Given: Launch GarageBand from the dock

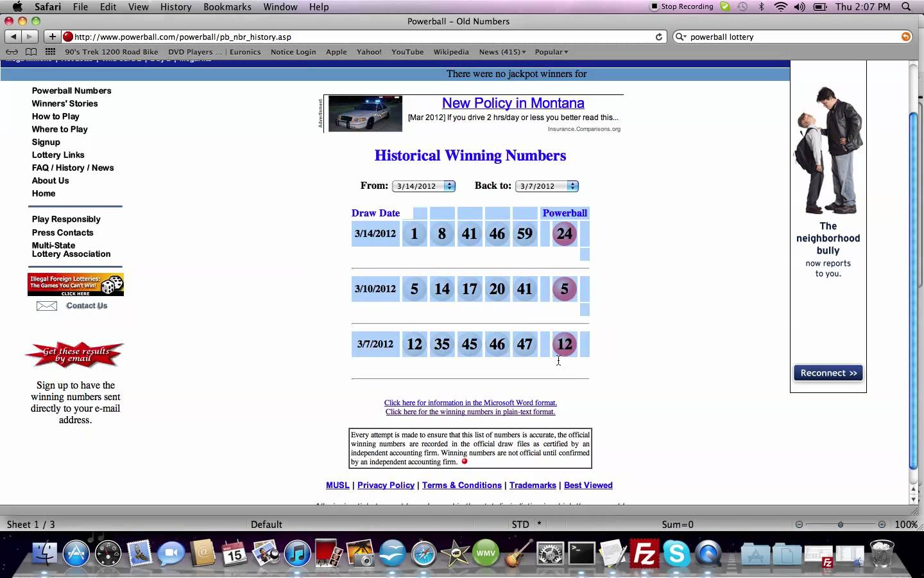Looking at the screenshot, I should [518, 553].
